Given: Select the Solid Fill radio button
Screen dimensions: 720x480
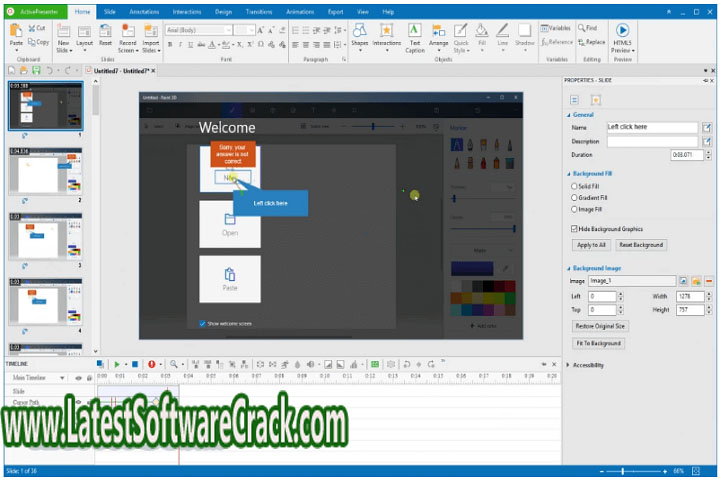Looking at the screenshot, I should [x=573, y=186].
